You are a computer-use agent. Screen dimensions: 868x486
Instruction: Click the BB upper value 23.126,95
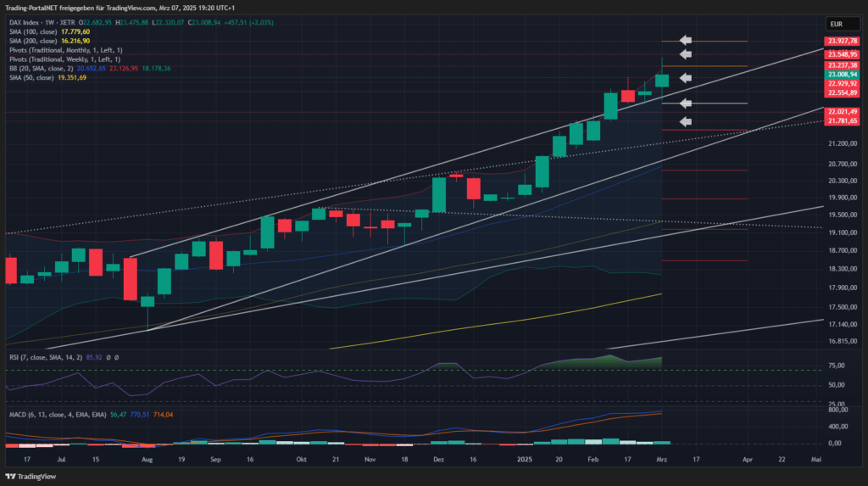pyautogui.click(x=124, y=69)
